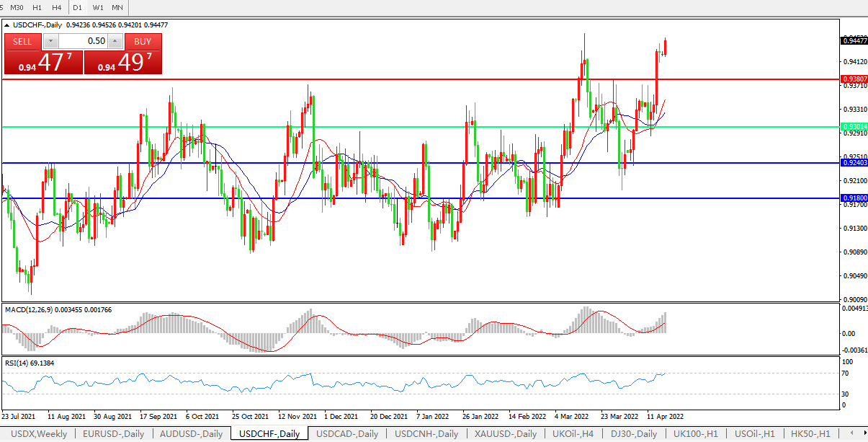Set timeframe to H4
The width and height of the screenshot is (868, 442).
[x=56, y=7]
